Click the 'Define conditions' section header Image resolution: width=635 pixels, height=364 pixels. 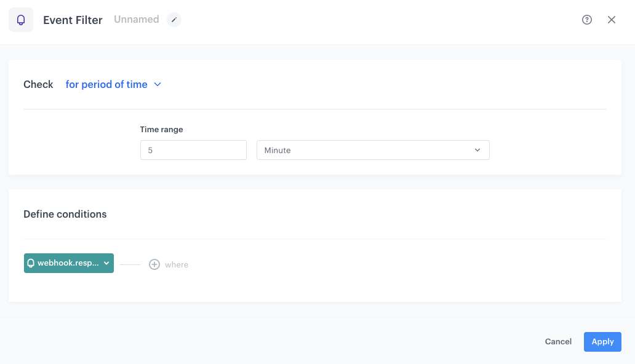tap(64, 214)
